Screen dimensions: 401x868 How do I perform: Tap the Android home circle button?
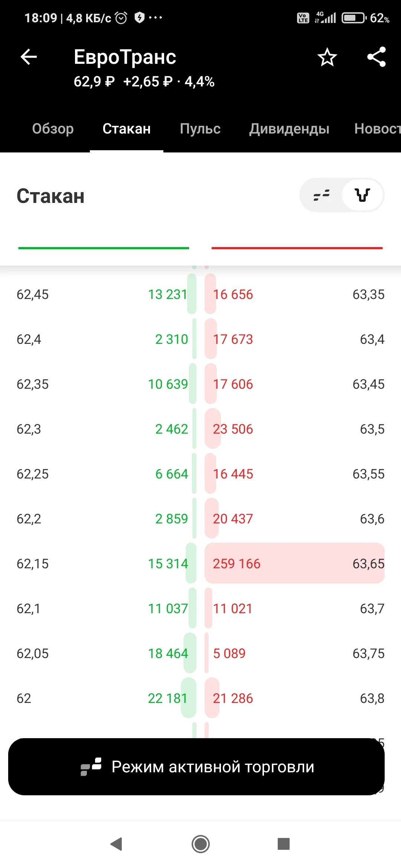(200, 844)
